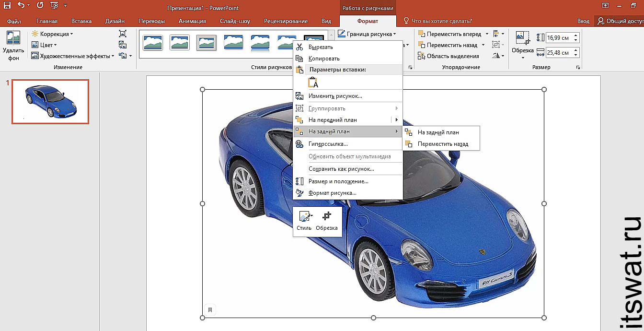Choose Переместить назад in the submenu
Viewport: 644px width, 331px height.
[x=442, y=144]
